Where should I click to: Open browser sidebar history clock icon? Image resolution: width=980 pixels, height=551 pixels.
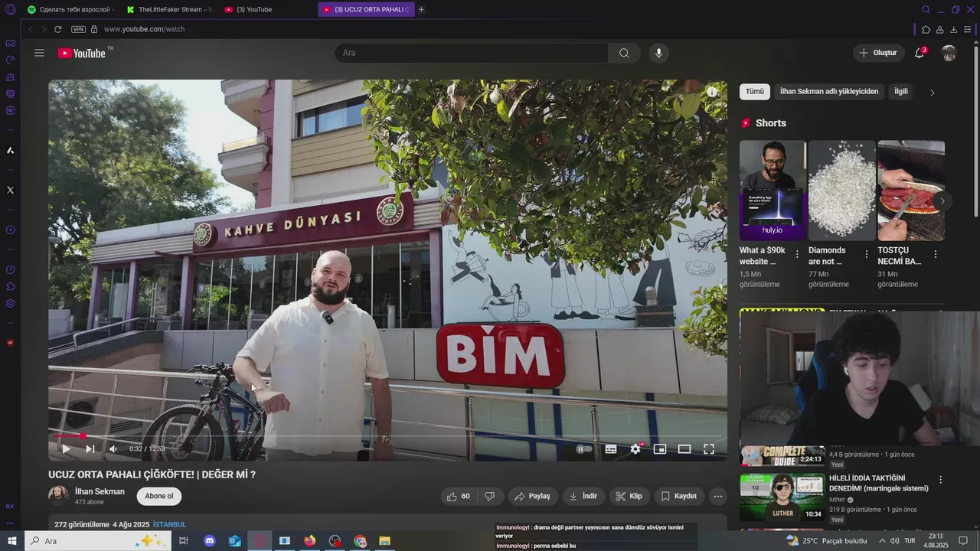(10, 269)
